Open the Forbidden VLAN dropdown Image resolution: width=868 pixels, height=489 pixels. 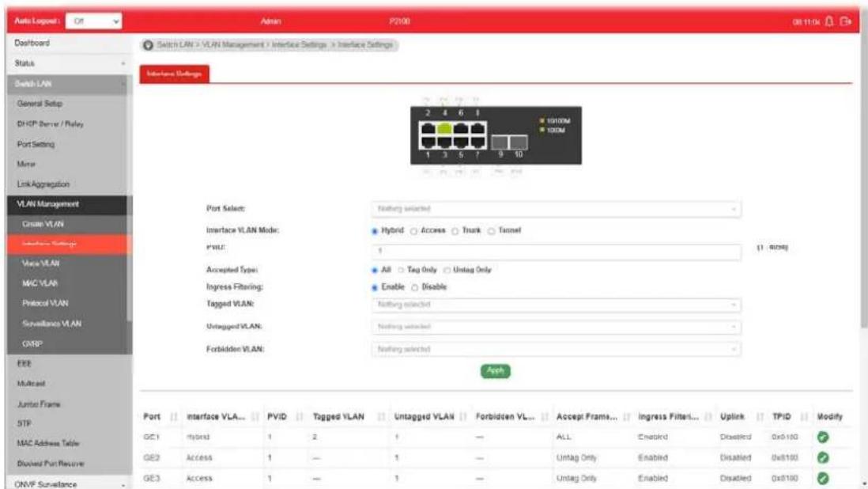point(556,350)
